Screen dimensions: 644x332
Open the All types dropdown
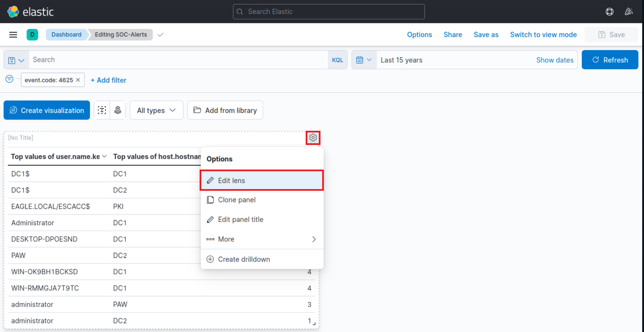tap(156, 110)
